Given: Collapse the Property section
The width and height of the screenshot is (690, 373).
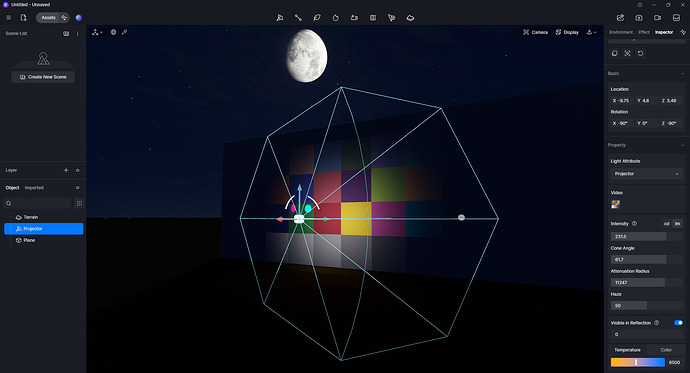Looking at the screenshot, I should point(683,145).
